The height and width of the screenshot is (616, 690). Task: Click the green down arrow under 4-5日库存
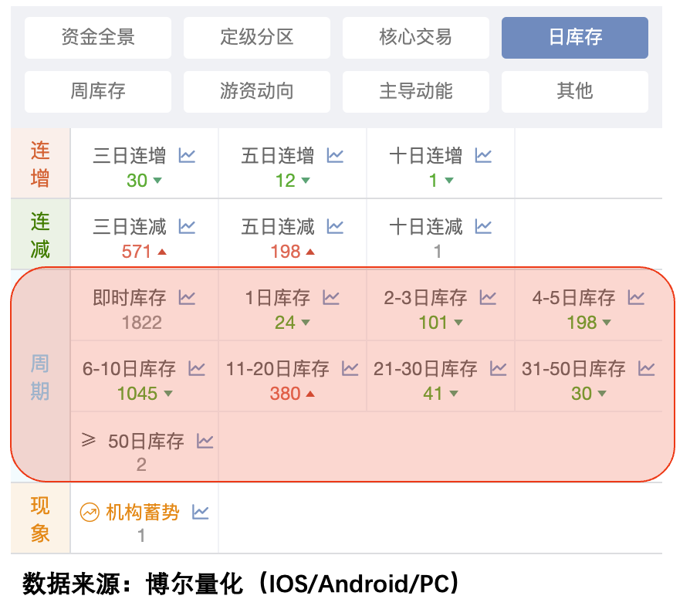607,323
